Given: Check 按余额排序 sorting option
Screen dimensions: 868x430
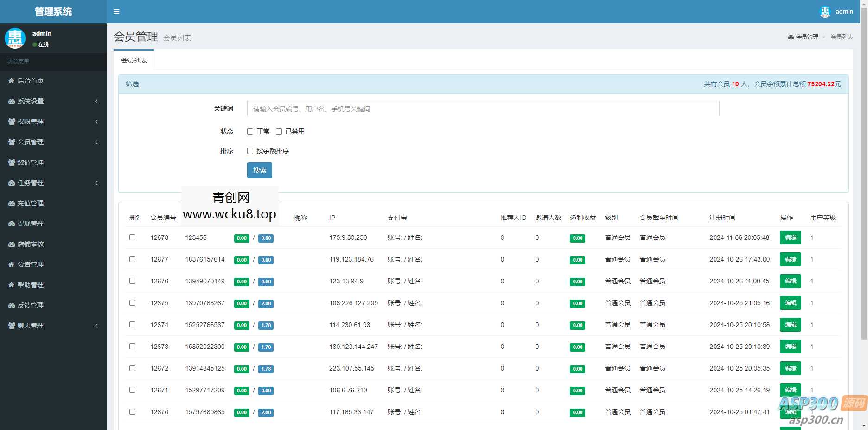Looking at the screenshot, I should [250, 151].
